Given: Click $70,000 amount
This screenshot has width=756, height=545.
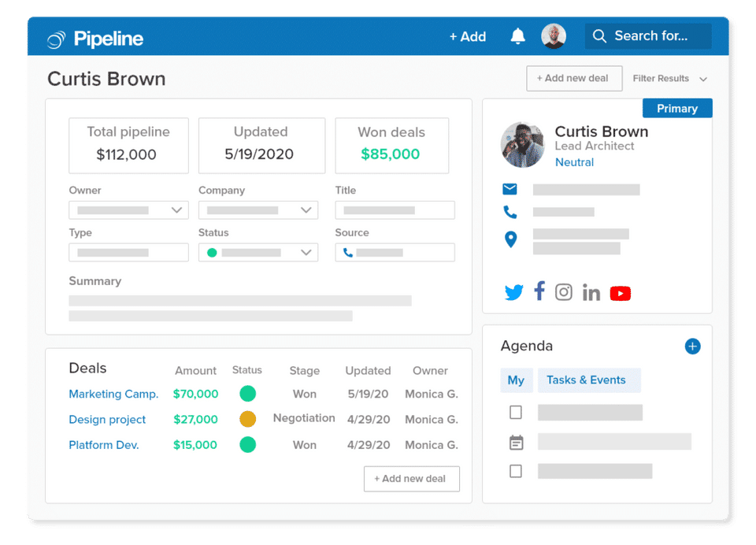Looking at the screenshot, I should point(195,394).
